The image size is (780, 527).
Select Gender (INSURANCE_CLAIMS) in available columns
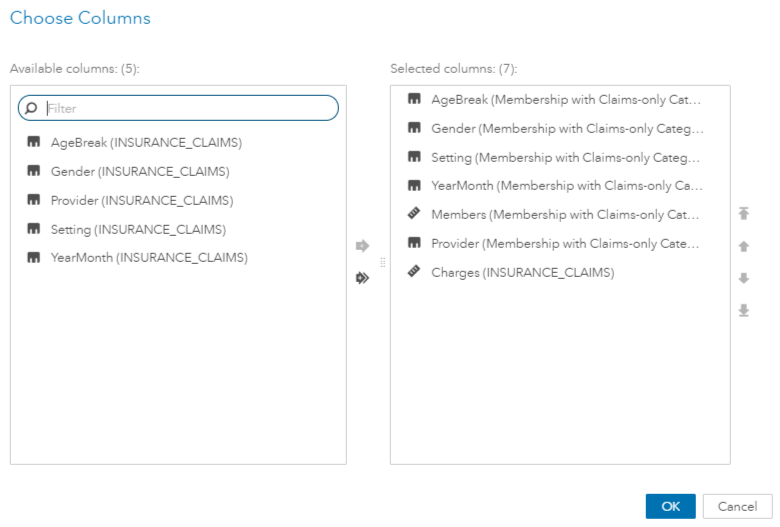[140, 172]
